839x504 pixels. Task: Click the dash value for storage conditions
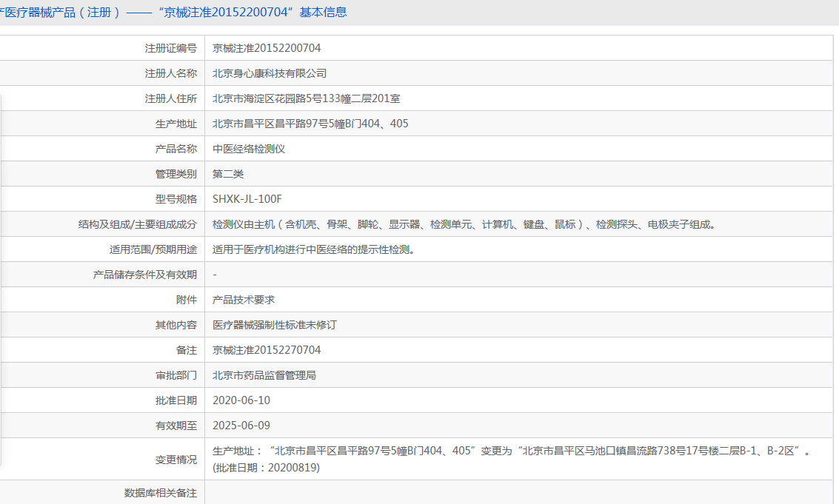215,275
